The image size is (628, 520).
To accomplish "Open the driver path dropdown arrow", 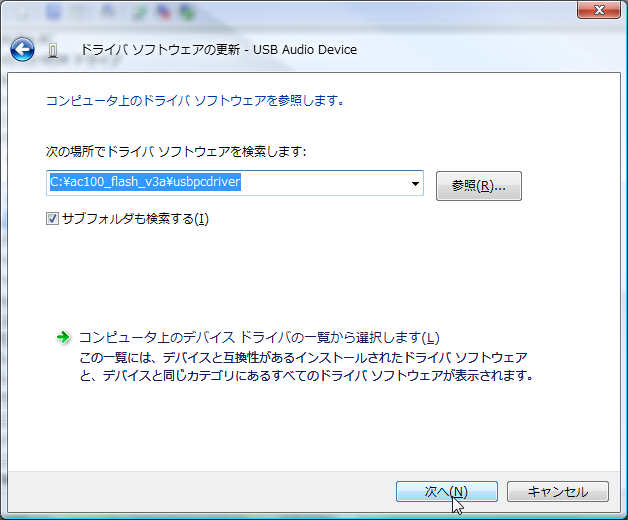I will click(x=415, y=183).
